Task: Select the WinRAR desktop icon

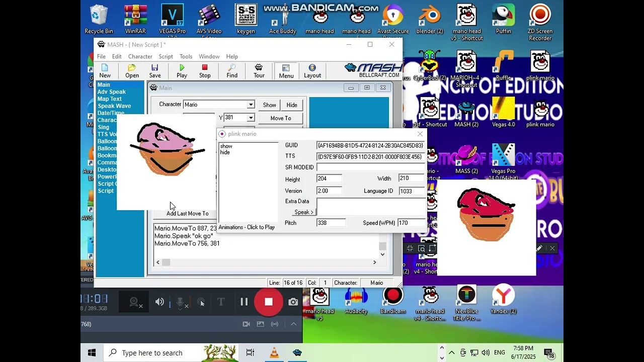Action: [135, 19]
